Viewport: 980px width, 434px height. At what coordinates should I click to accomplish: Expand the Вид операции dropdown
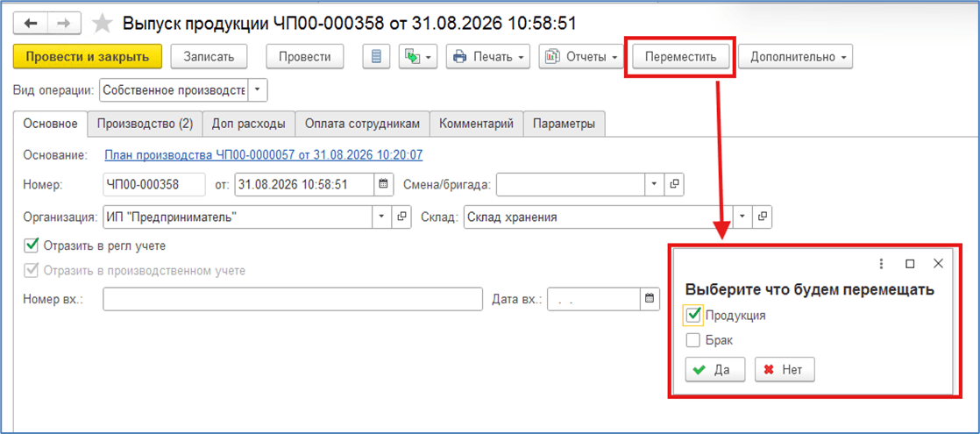(x=258, y=90)
